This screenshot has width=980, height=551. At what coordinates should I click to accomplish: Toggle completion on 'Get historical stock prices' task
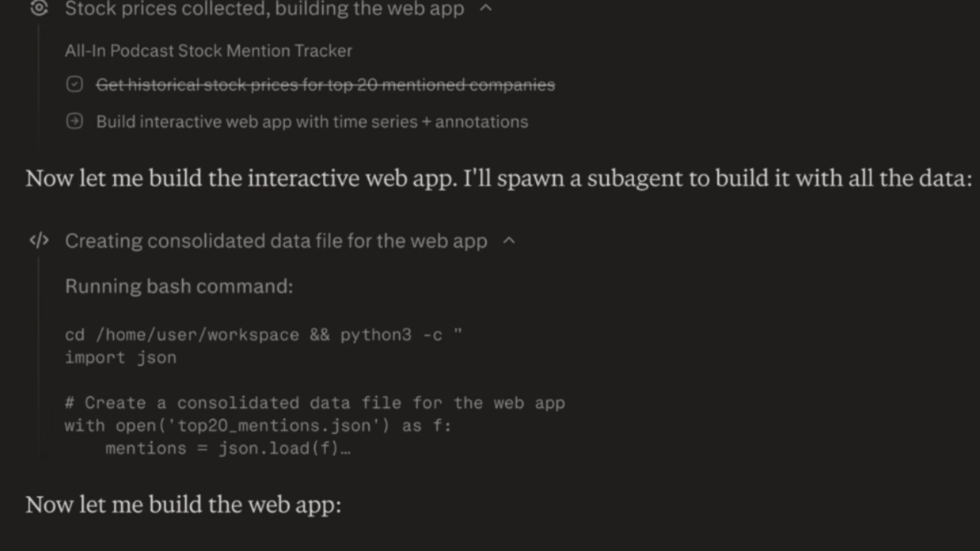coord(74,84)
